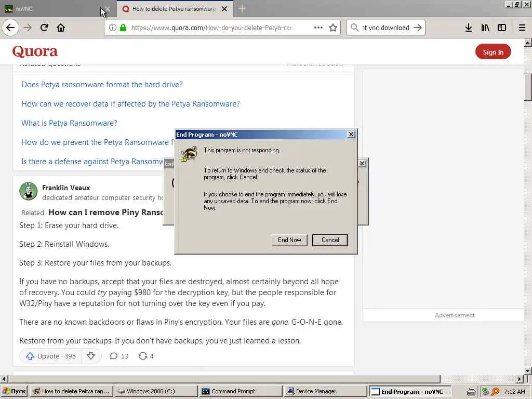The width and height of the screenshot is (532, 399).
Task: Click the Firefox back arrow button
Action: [10, 28]
